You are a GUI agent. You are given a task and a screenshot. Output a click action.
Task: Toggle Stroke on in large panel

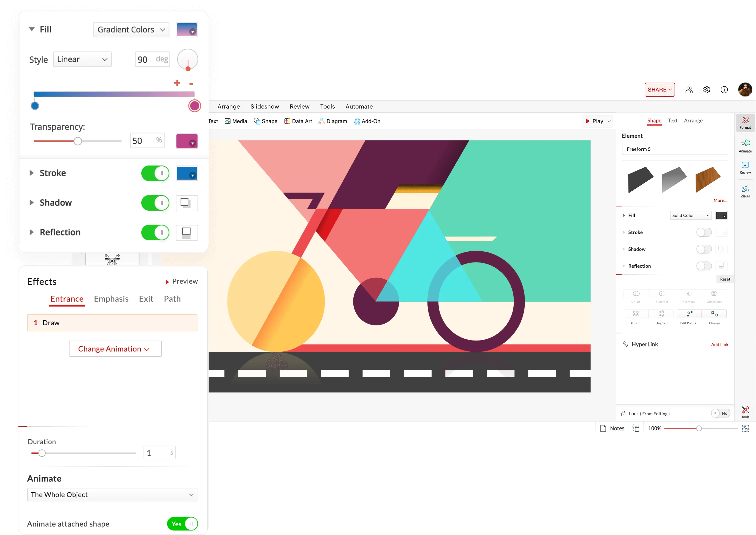[155, 173]
